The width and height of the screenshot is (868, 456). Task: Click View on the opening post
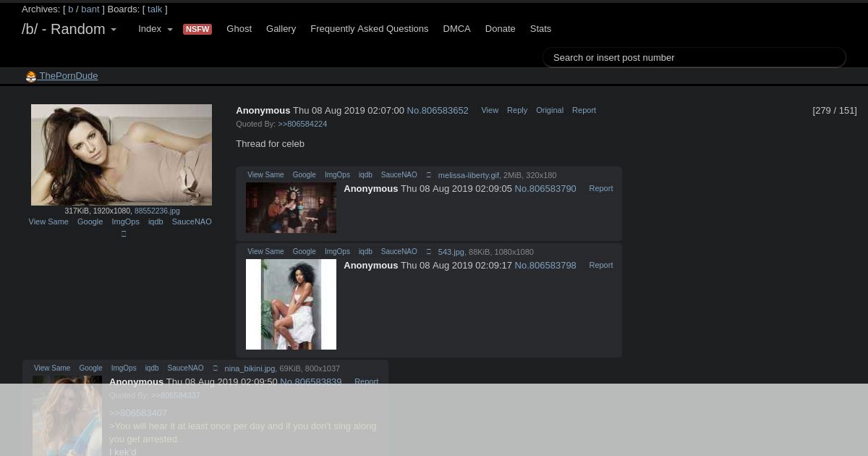coord(490,111)
